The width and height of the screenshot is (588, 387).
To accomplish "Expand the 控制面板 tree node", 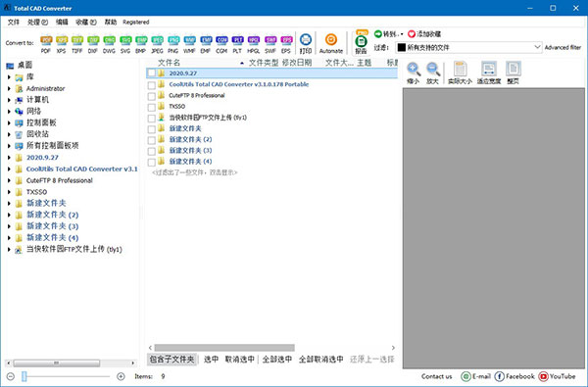I will 9,123.
